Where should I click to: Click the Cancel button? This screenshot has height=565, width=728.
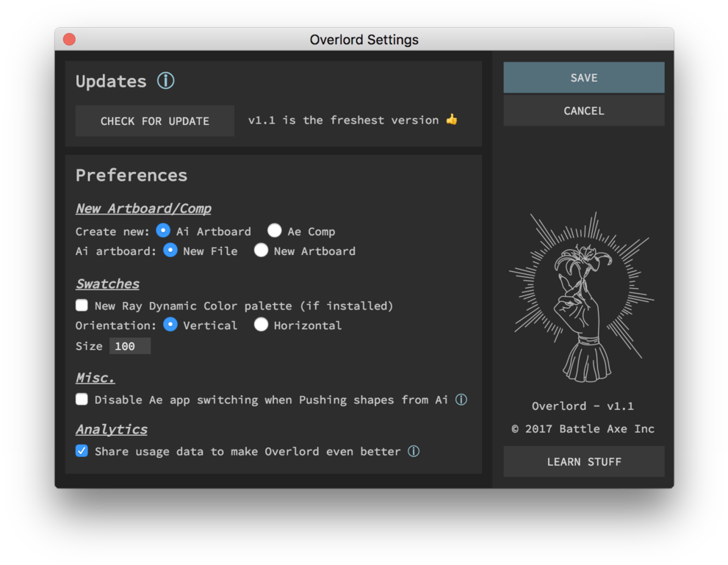[584, 111]
